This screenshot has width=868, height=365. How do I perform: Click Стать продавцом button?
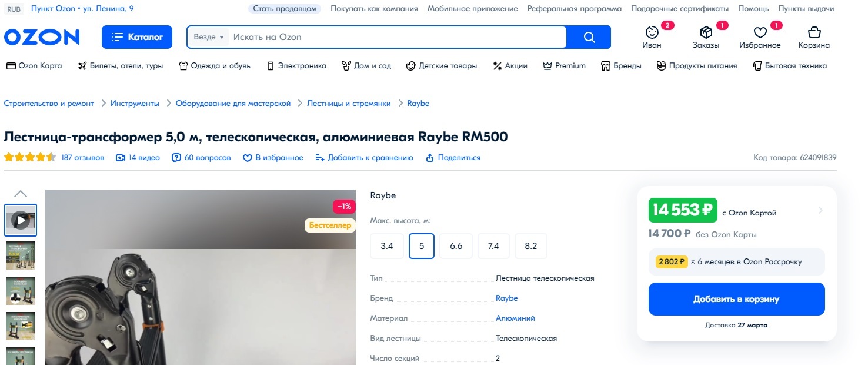[285, 9]
